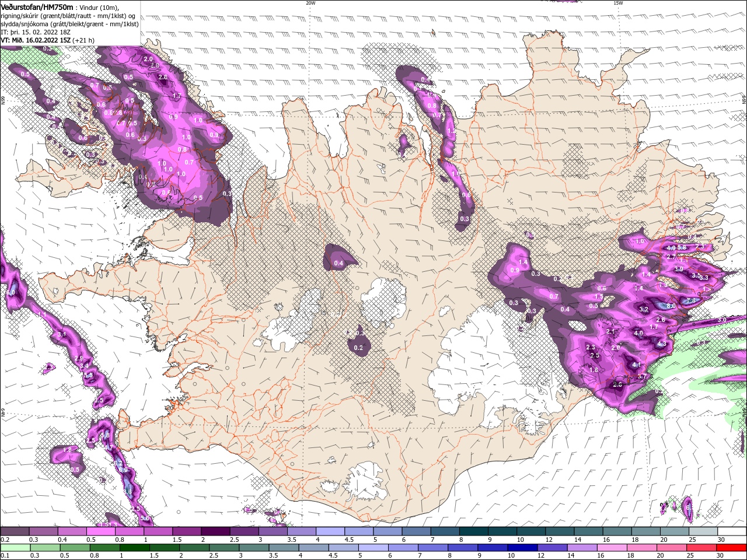The width and height of the screenshot is (747, 560).
Task: Select snow legend swatch between 0.2 and 0.3
Action: point(15,531)
